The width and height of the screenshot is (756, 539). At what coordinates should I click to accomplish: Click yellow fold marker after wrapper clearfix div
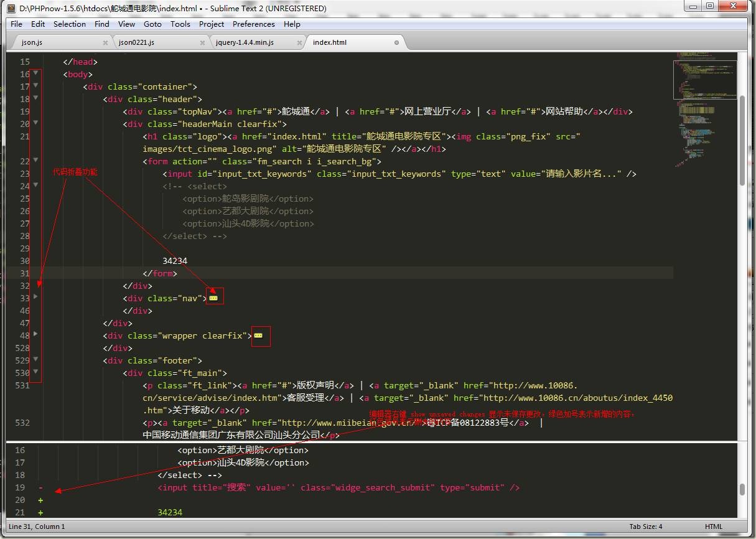coord(258,335)
